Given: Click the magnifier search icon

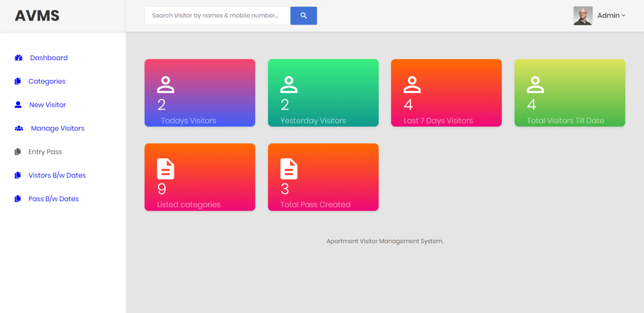Looking at the screenshot, I should tap(303, 16).
